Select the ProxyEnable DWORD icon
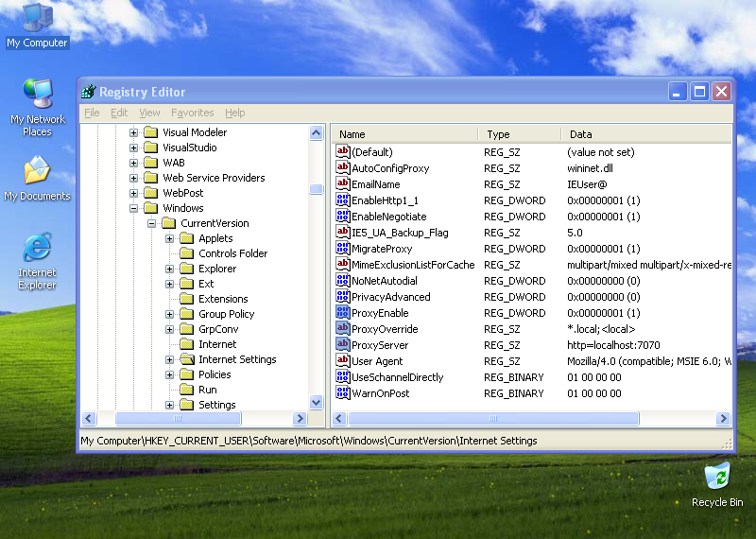The height and width of the screenshot is (539, 756). pyautogui.click(x=342, y=312)
